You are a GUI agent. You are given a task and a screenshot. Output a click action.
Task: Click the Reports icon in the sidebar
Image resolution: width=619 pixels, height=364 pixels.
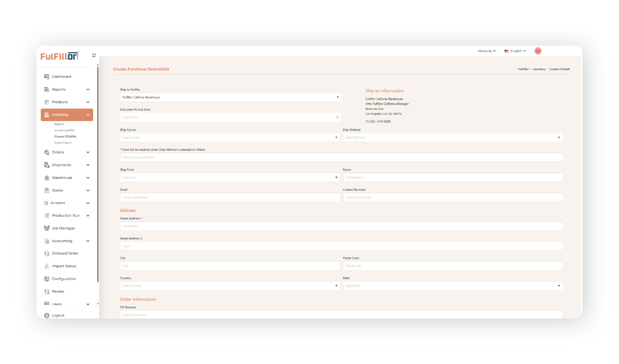[x=47, y=89]
